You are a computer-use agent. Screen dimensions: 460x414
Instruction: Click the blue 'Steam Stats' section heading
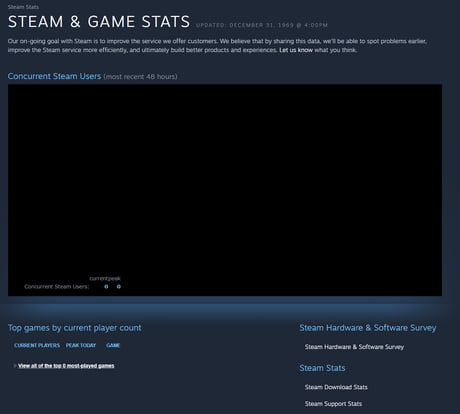322,368
